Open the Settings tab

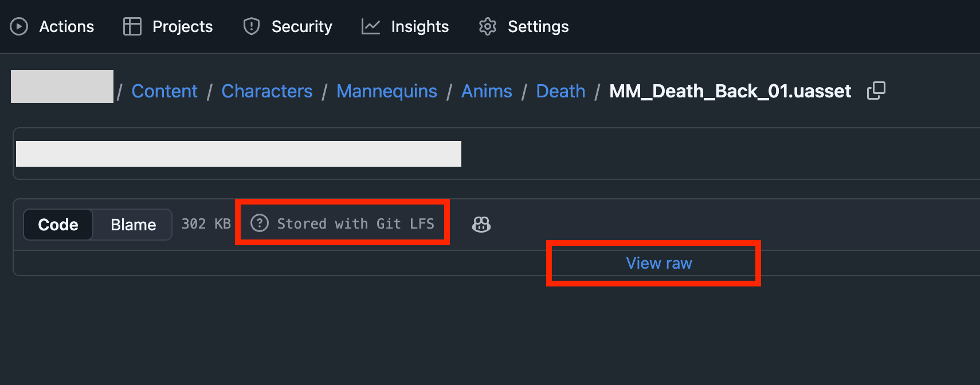[x=538, y=26]
